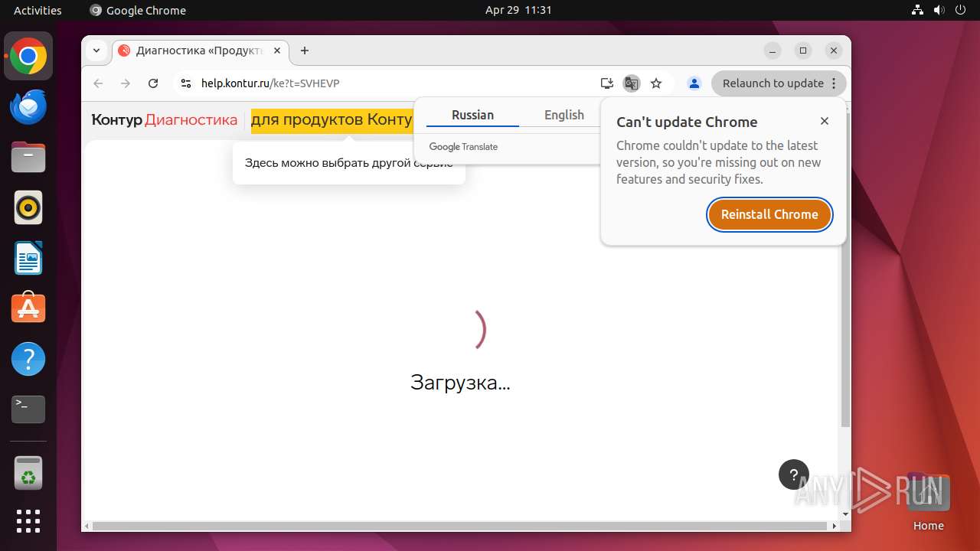The height and width of the screenshot is (551, 980).
Task: Open the clock and calendar panel
Action: 518,10
